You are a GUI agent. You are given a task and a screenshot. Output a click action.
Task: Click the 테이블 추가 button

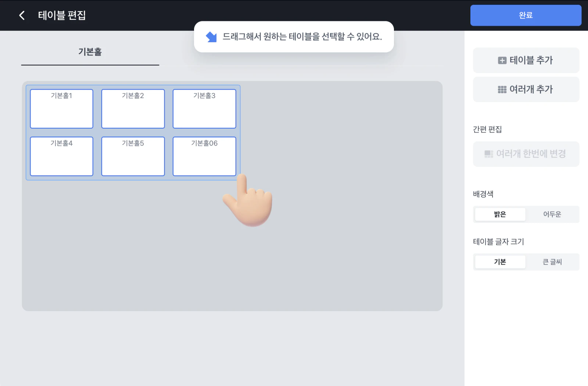[526, 60]
